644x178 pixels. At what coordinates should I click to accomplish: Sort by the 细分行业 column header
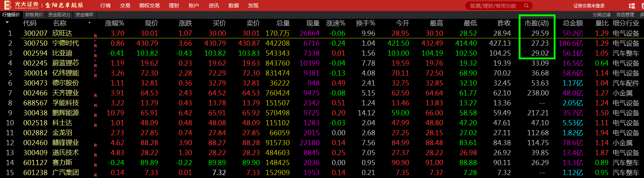[x=626, y=23]
